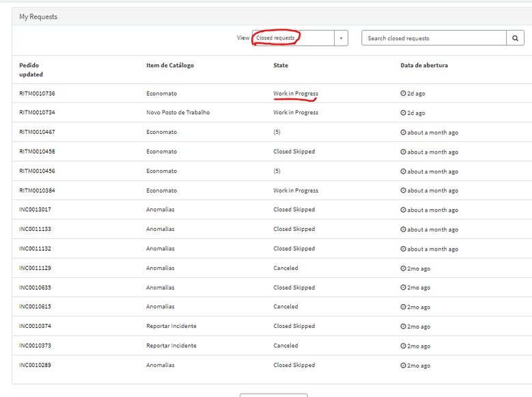Click Economato in RITM0010384 row
Screen dimensions: 532x397
point(161,191)
